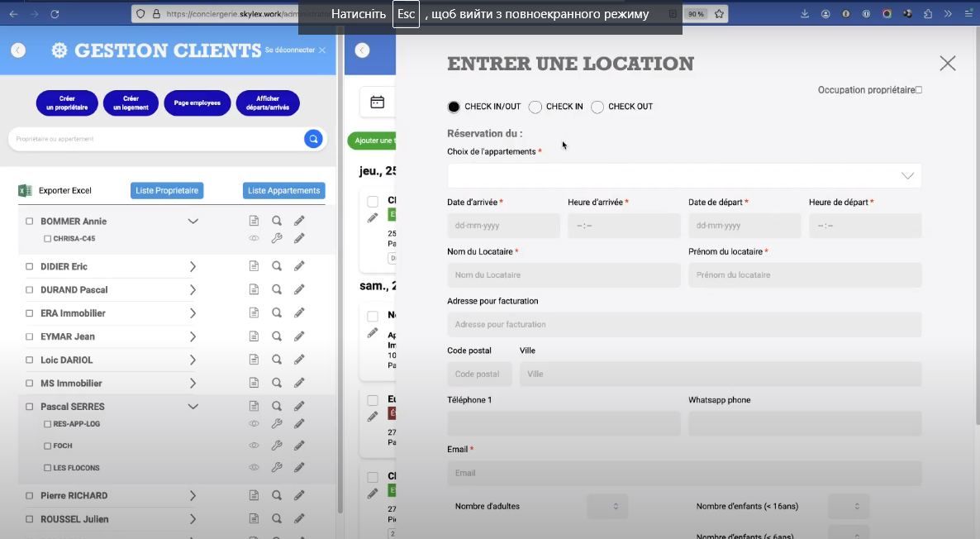Click wrench icon for FOCH apartment
The height and width of the screenshot is (539, 980).
(x=277, y=446)
